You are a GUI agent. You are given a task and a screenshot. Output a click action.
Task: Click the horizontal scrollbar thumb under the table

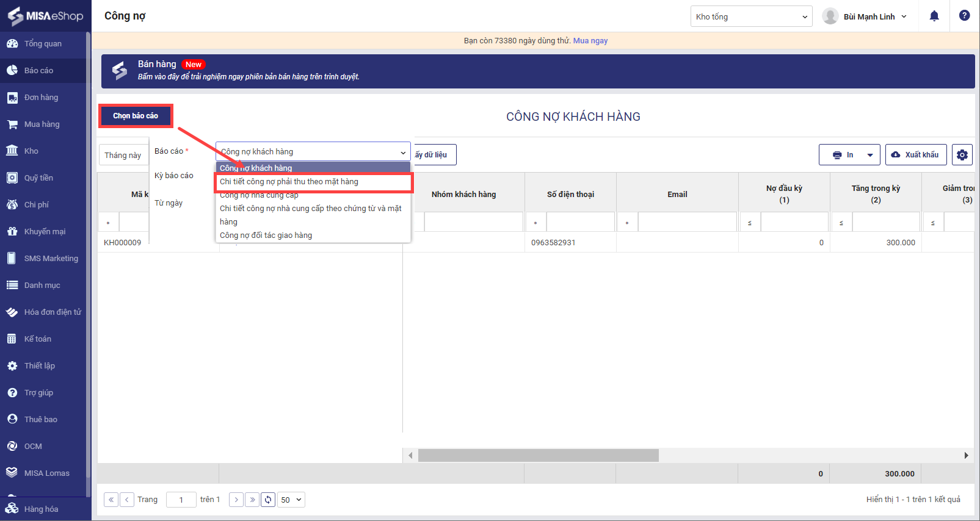(539, 456)
